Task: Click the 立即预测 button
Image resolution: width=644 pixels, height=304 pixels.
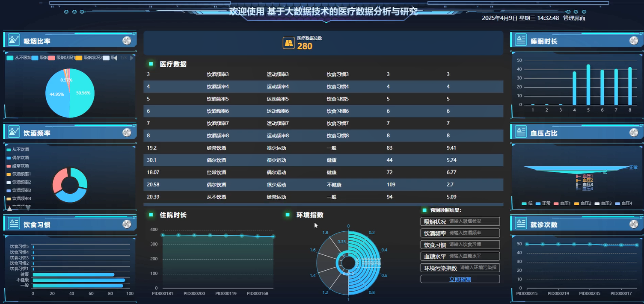Action: tap(460, 279)
